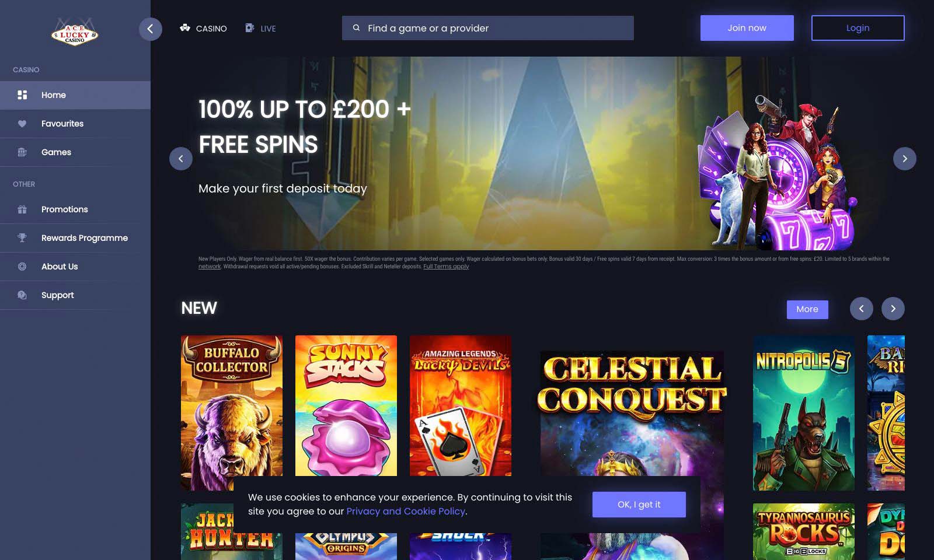Click the Ace Lucky Casino logo
Screen dimensions: 934x560
point(75,32)
